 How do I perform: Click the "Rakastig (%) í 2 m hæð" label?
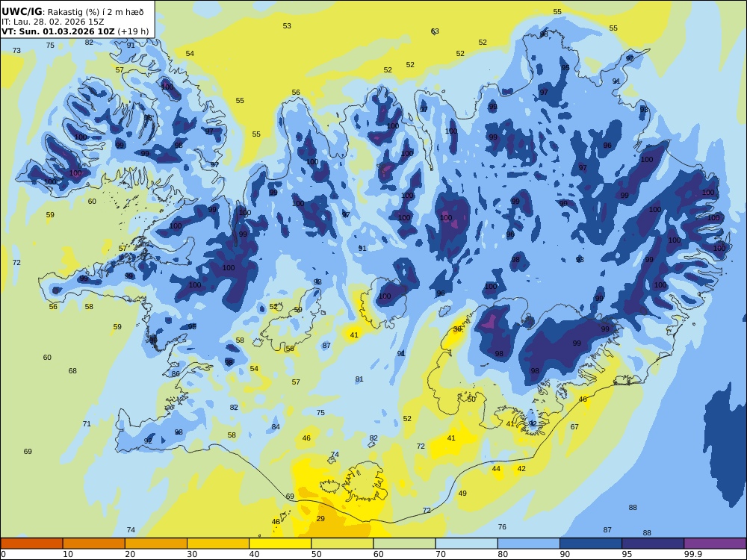(96, 13)
